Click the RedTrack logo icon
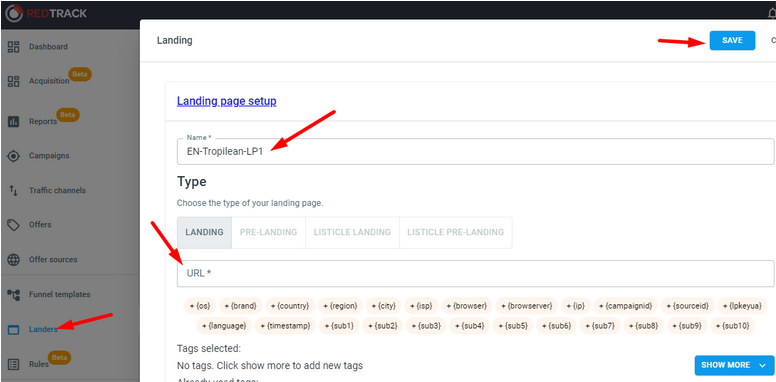 (x=14, y=13)
